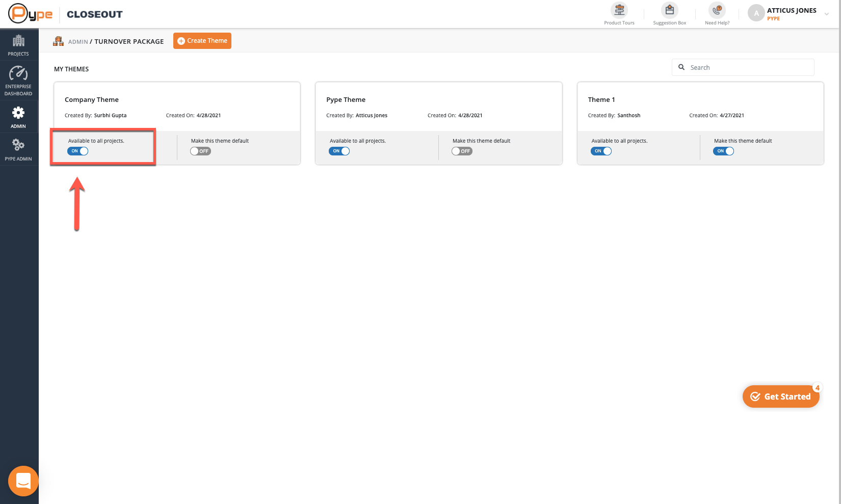
Task: Toggle Company Theme as default
Action: coord(200,151)
